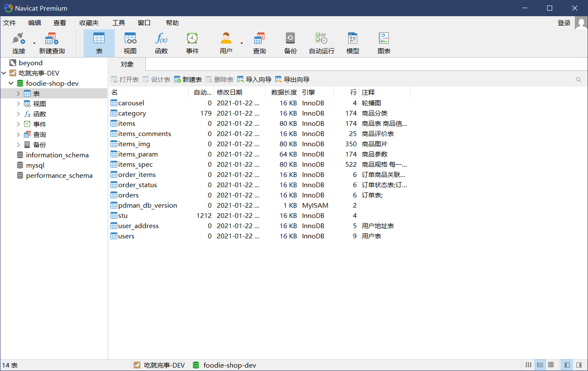588x371 pixels.
Task: Select the carousel table row
Action: (x=259, y=103)
